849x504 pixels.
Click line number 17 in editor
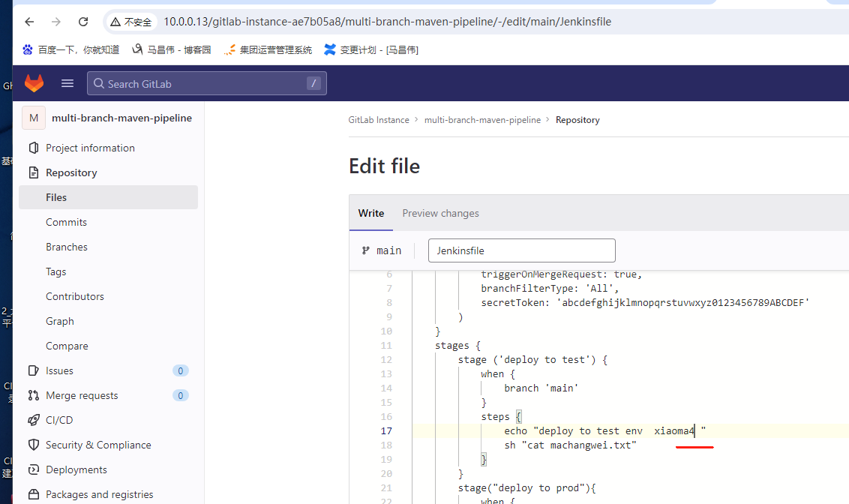(386, 431)
